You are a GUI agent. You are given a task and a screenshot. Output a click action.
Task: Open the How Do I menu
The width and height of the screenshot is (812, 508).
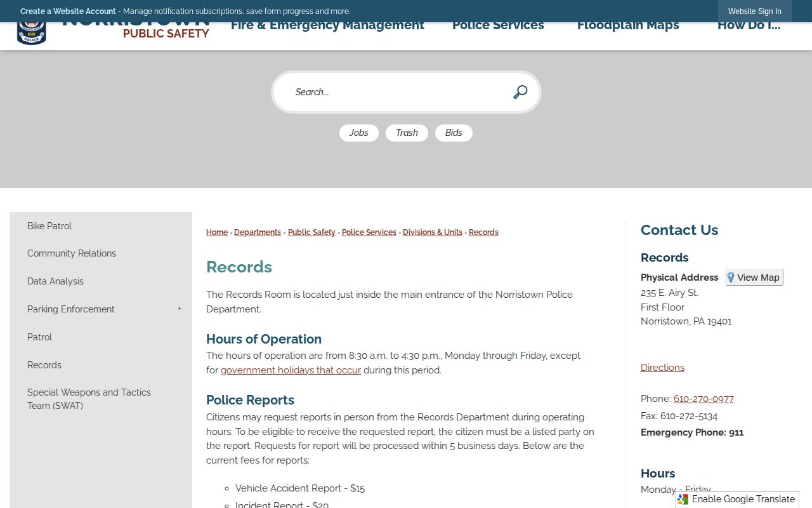(x=749, y=26)
